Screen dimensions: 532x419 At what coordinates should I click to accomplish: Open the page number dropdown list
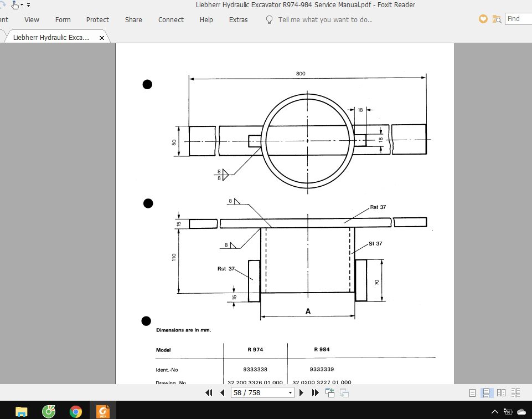(x=291, y=392)
